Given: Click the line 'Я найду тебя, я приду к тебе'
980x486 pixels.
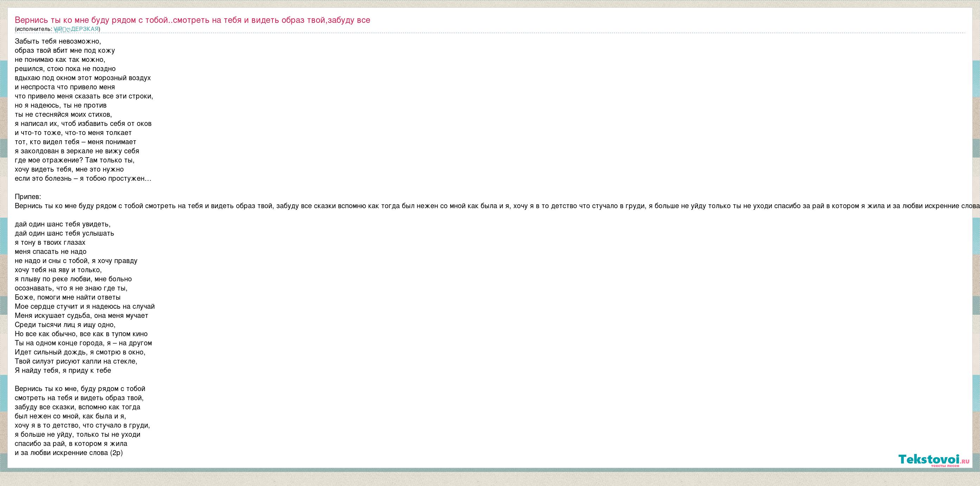Looking at the screenshot, I should pyautogui.click(x=63, y=370).
